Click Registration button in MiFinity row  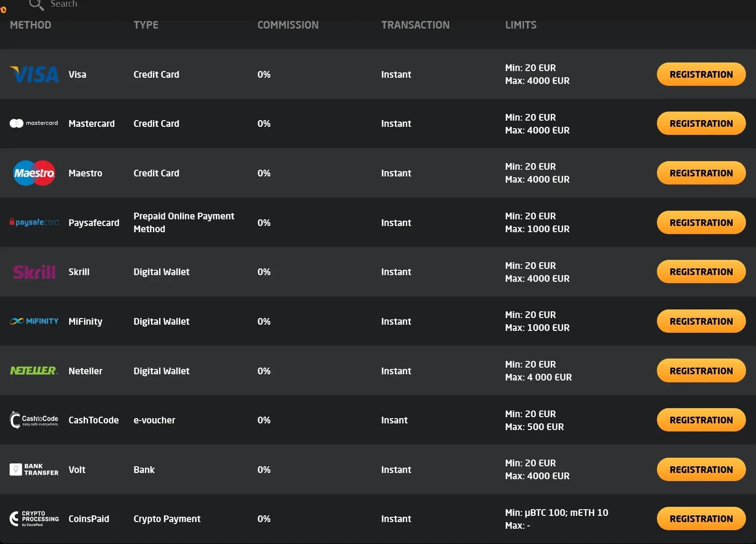point(701,321)
